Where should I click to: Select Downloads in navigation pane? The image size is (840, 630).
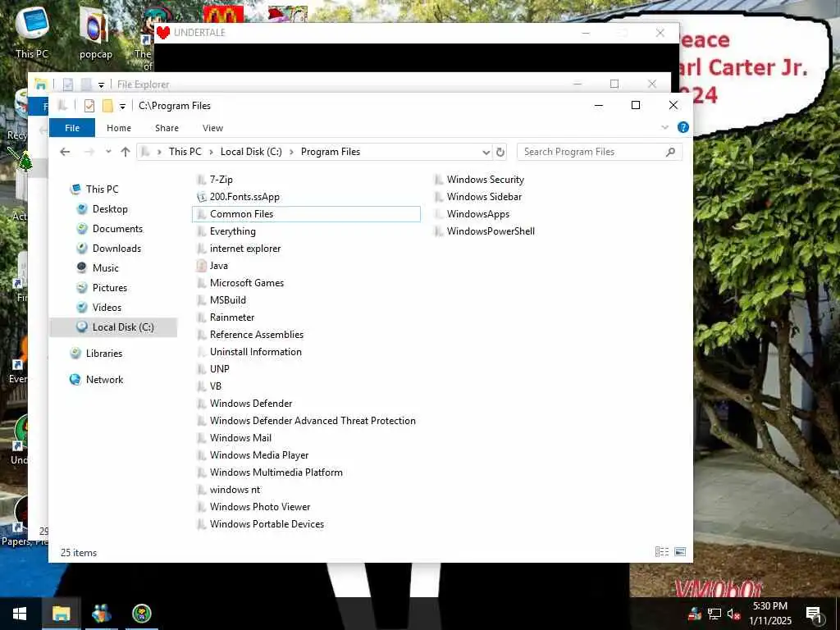(116, 249)
